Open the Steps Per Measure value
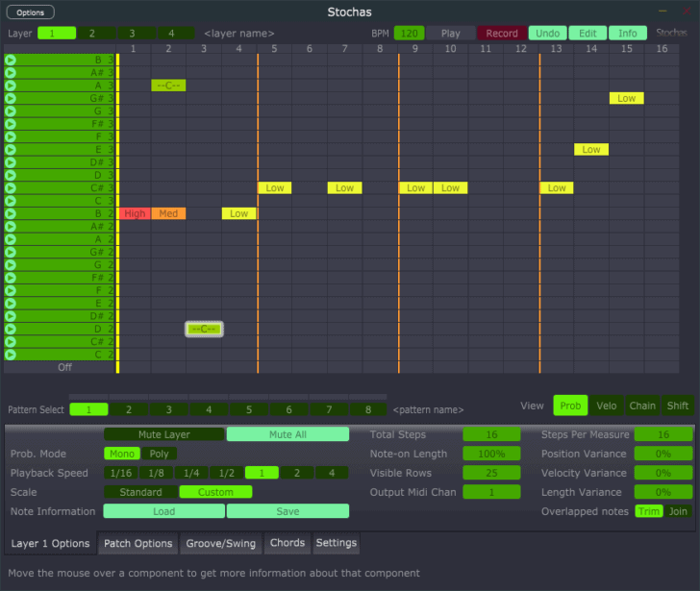Image resolution: width=700 pixels, height=591 pixels. pos(663,434)
